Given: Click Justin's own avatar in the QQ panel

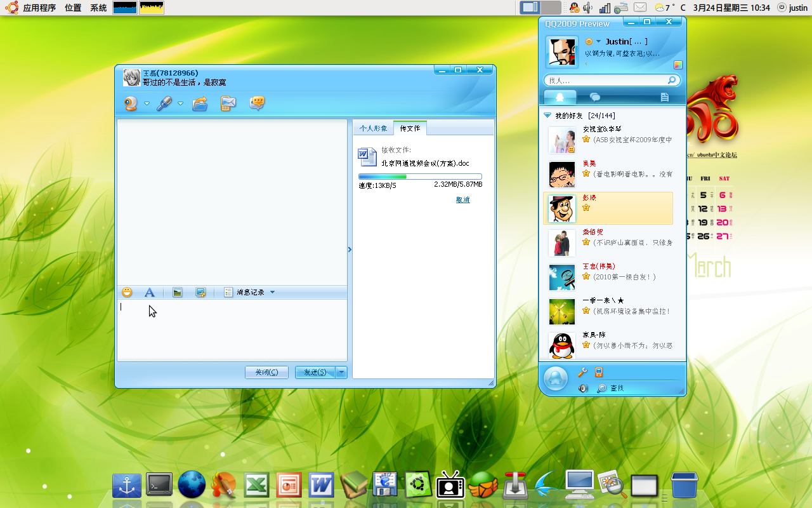Looking at the screenshot, I should pyautogui.click(x=562, y=52).
